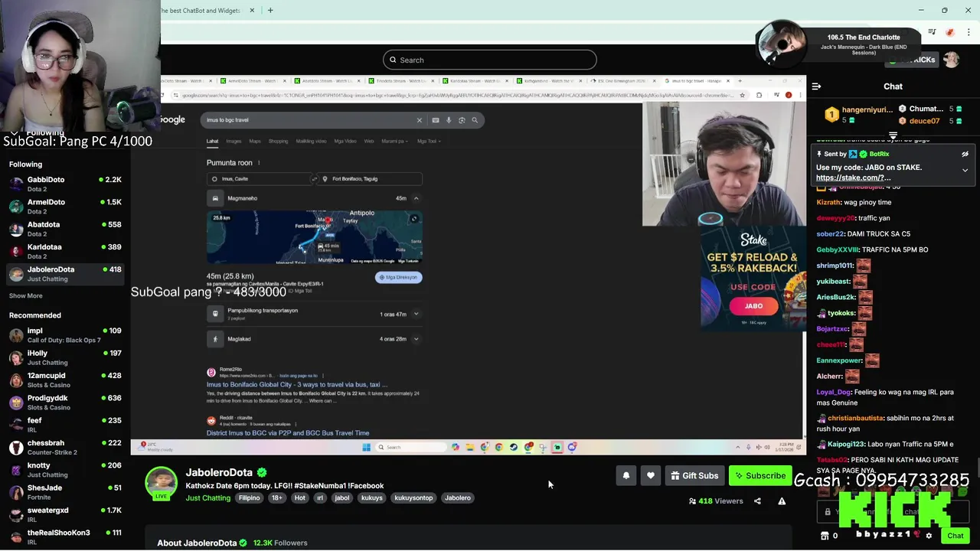This screenshot has width=980, height=551.
Task: Send message with Chat button
Action: pyautogui.click(x=955, y=536)
